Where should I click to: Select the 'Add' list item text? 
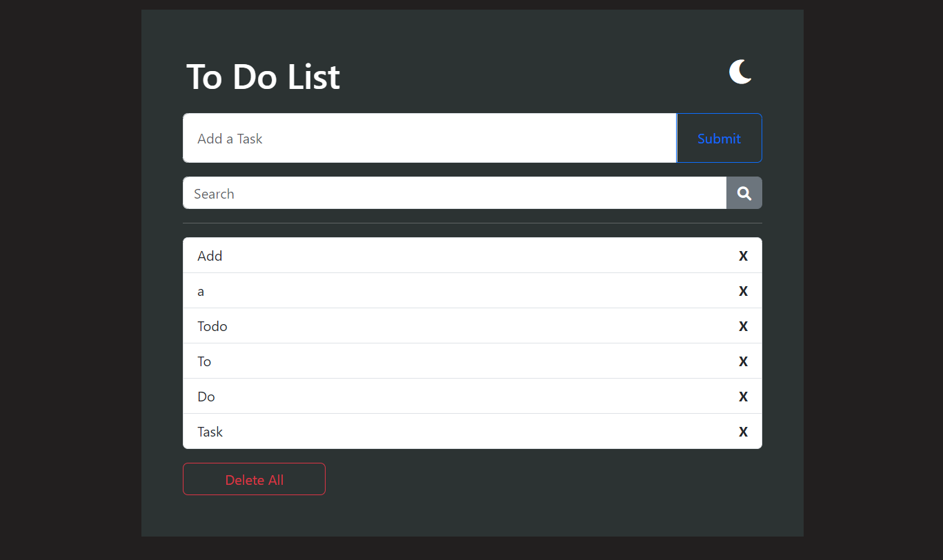tap(210, 256)
